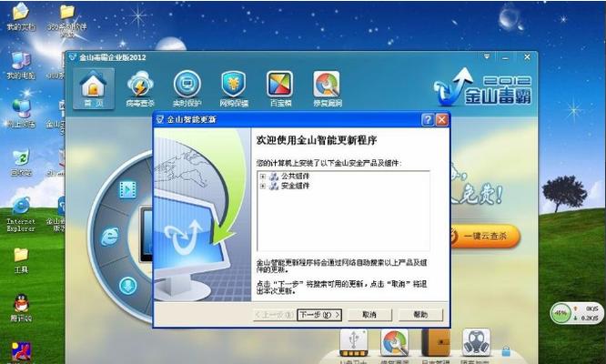
Task: Click the download arrow icon on the circular wheel
Action: pyautogui.click(x=128, y=285)
